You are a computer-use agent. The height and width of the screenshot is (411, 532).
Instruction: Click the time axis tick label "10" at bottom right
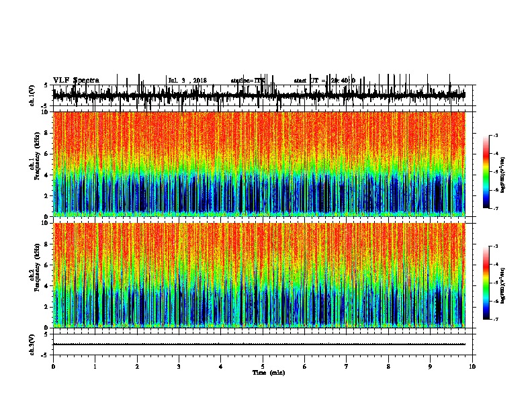pos(472,367)
